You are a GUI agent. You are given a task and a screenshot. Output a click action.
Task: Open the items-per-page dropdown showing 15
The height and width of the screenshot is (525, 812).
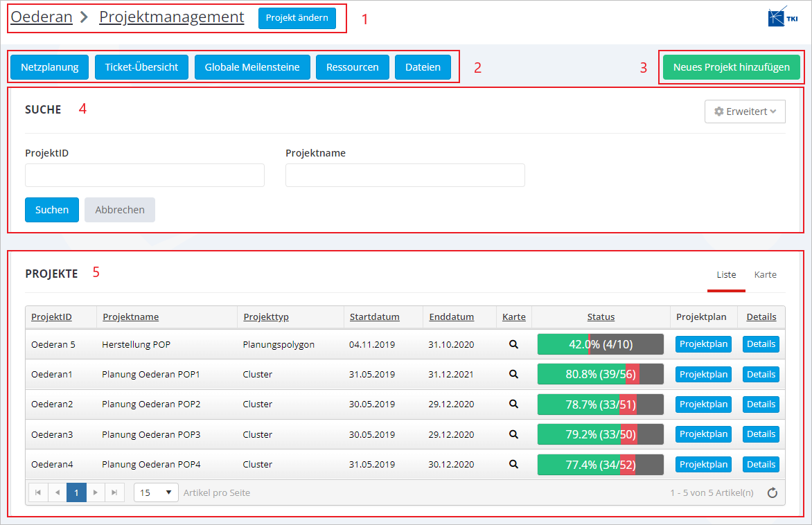[156, 492]
